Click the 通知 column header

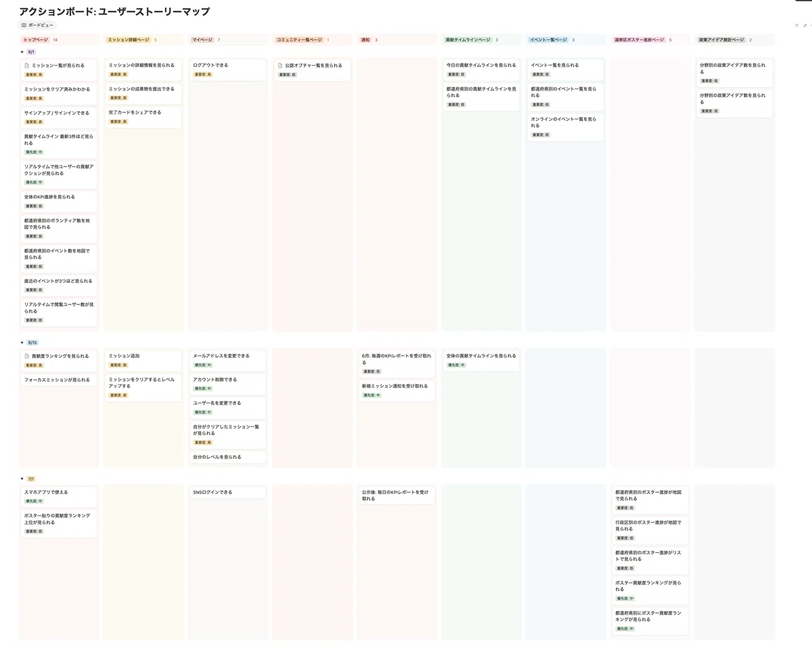(365, 40)
